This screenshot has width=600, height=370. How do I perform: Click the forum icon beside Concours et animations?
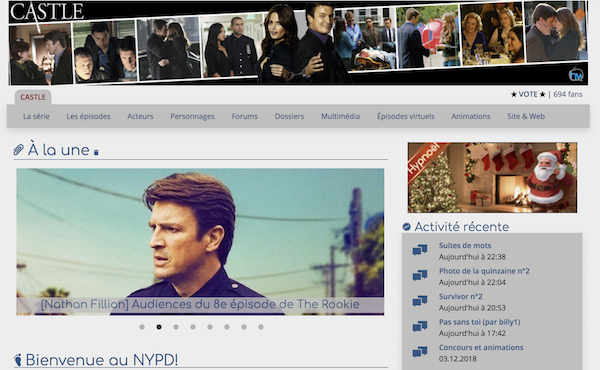[420, 352]
